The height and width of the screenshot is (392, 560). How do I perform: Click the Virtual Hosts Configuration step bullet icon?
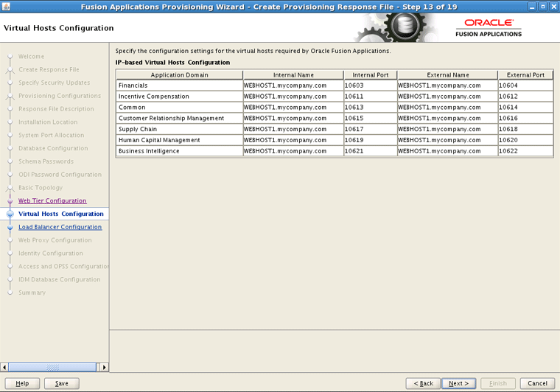pyautogui.click(x=10, y=214)
